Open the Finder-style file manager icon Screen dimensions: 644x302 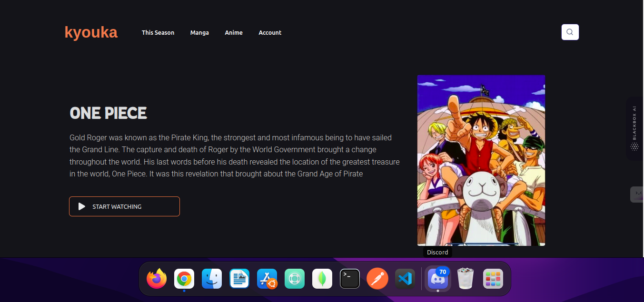tap(212, 279)
